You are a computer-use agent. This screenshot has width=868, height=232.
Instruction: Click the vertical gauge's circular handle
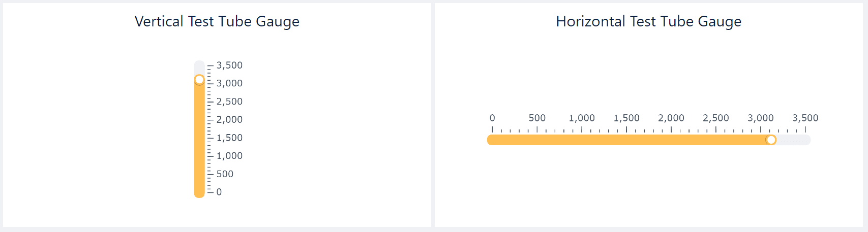pos(199,80)
